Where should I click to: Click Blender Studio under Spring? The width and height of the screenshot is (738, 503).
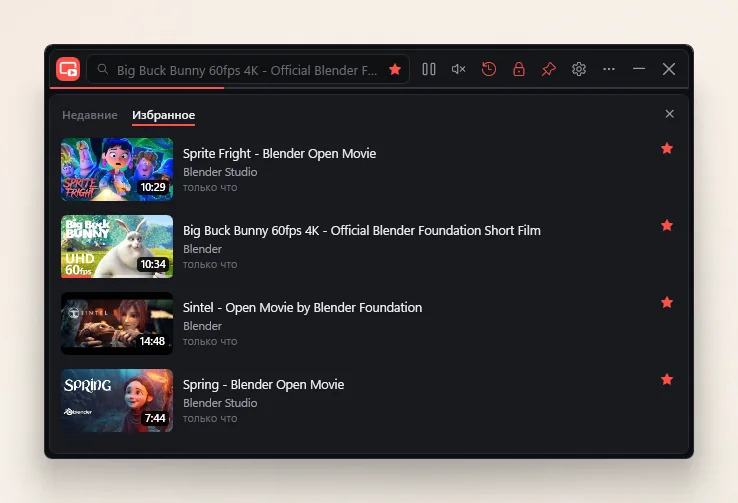click(220, 403)
